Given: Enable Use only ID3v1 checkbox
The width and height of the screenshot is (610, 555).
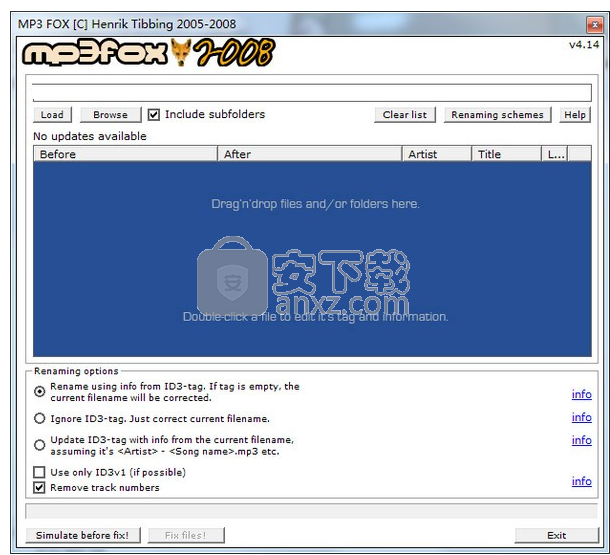Looking at the screenshot, I should click(39, 472).
